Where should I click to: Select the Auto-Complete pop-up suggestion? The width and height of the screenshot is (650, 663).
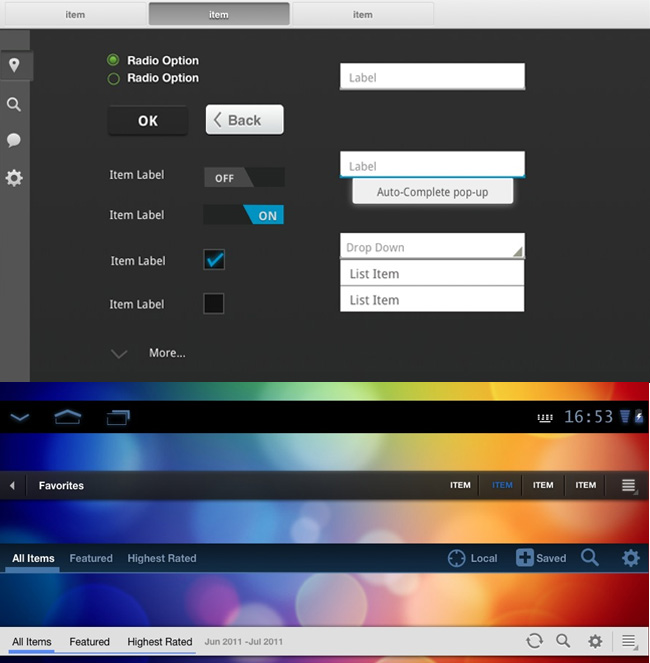point(432,192)
